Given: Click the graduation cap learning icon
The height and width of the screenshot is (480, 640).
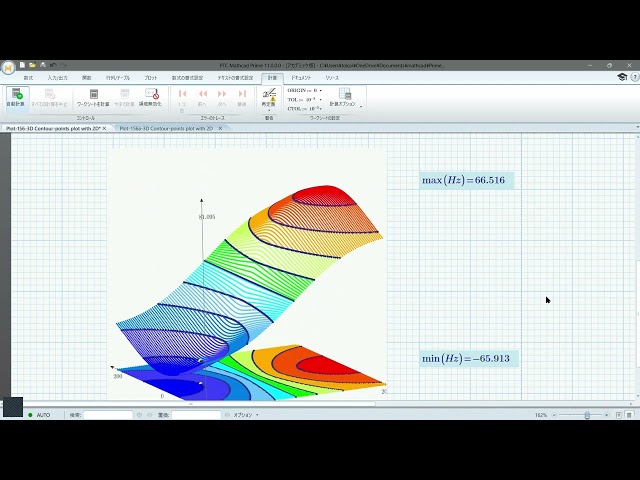Looking at the screenshot, I should tap(622, 77).
